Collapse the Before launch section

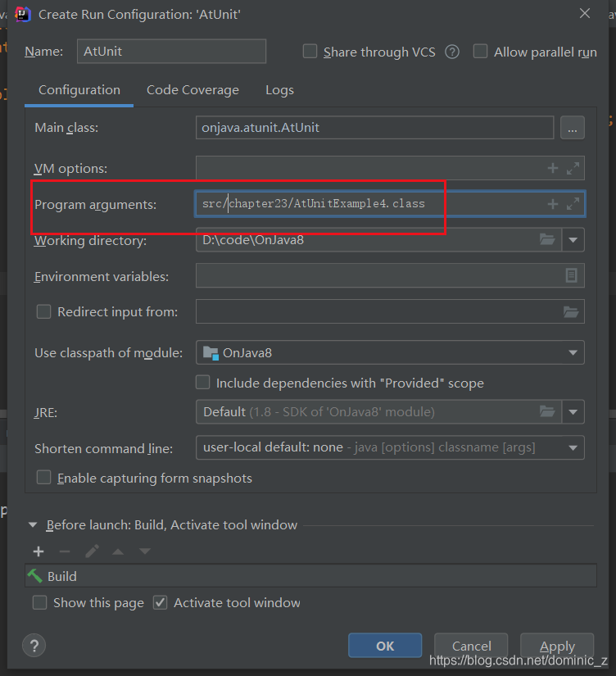coord(33,524)
